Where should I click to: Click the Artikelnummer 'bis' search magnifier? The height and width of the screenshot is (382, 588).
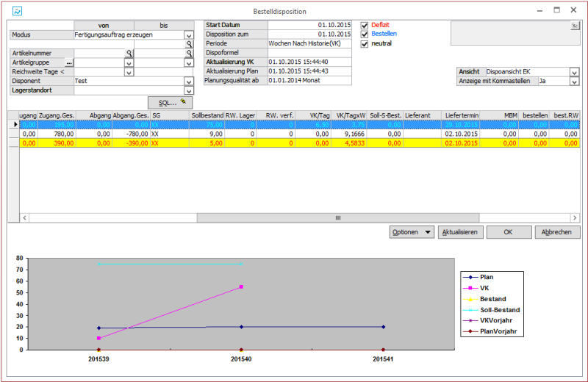pos(189,54)
